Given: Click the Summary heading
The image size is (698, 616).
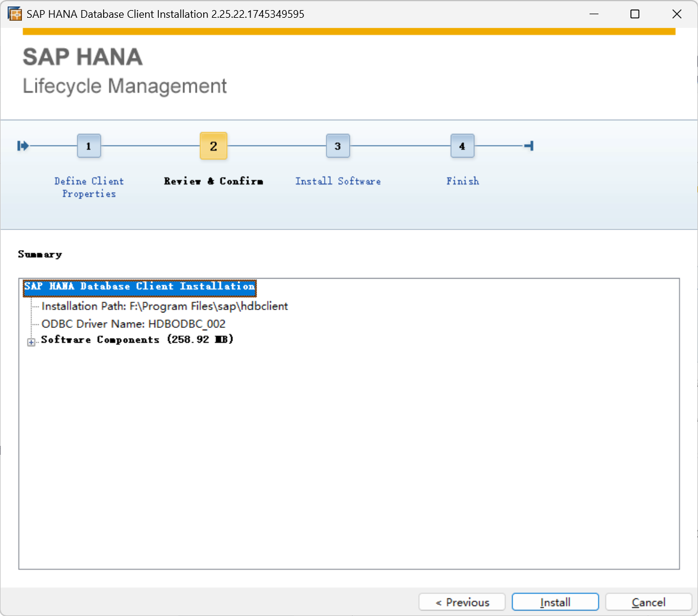Looking at the screenshot, I should coord(40,254).
